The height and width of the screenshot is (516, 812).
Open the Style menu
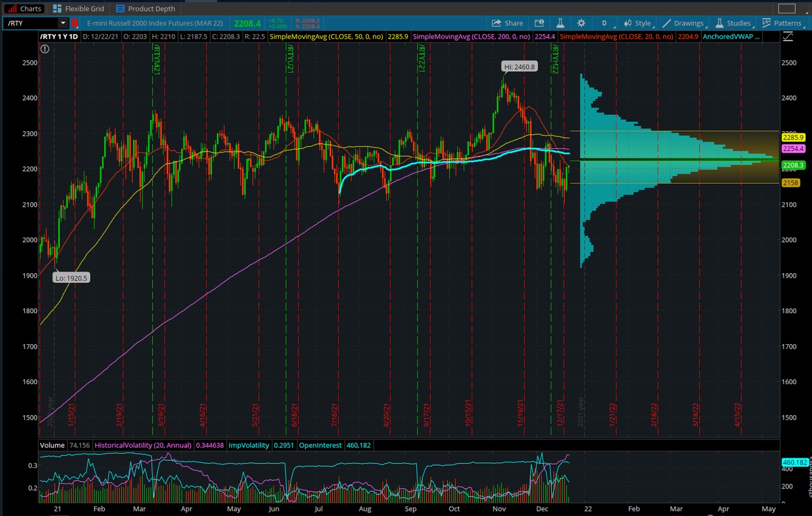638,23
